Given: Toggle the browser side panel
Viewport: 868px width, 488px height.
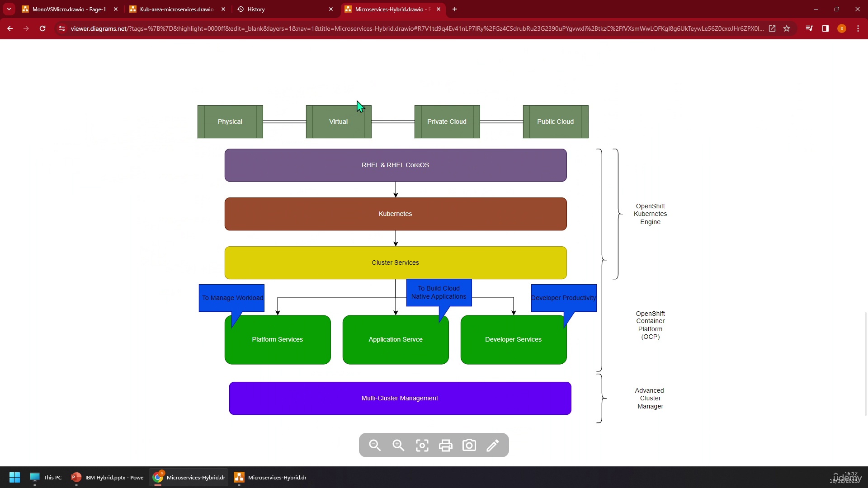Looking at the screenshot, I should pyautogui.click(x=826, y=28).
